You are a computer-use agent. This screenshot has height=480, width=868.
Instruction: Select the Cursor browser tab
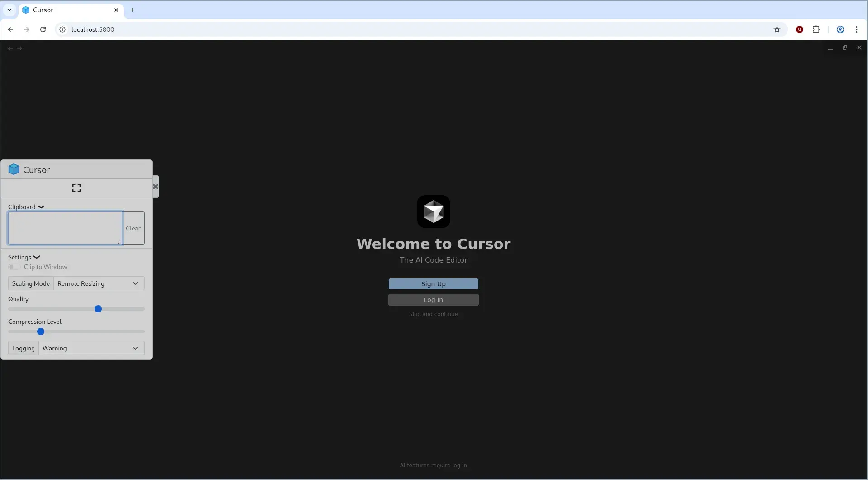tap(71, 10)
